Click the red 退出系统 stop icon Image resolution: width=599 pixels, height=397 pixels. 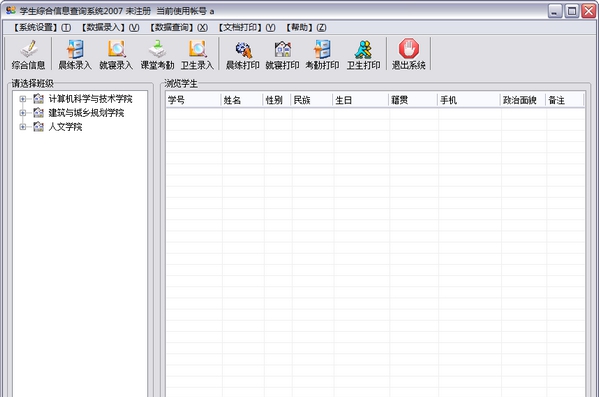409,49
